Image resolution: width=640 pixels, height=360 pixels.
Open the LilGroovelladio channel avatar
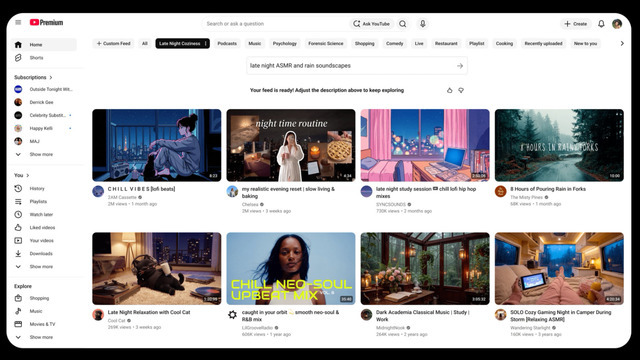tap(232, 314)
